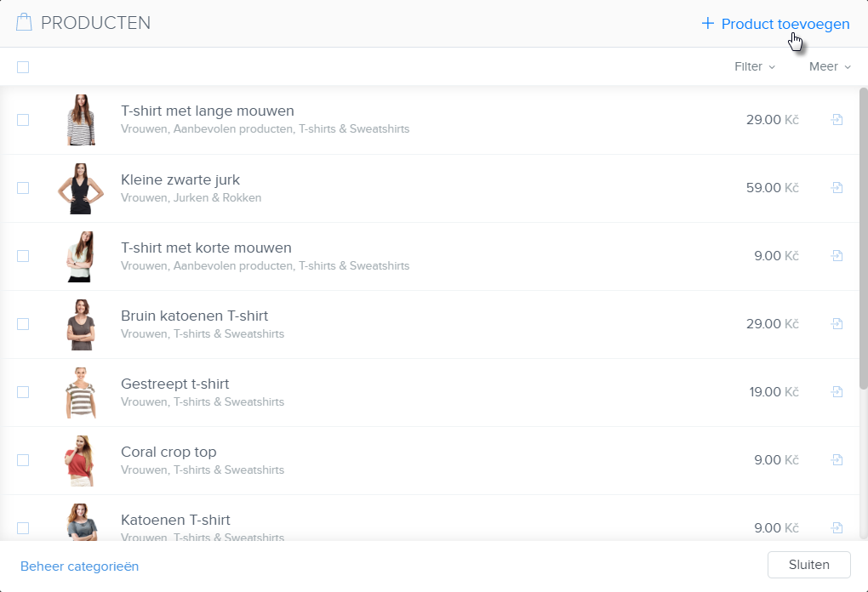Click page icon for T-shirt met korte mouwen
868x592 pixels.
(837, 256)
